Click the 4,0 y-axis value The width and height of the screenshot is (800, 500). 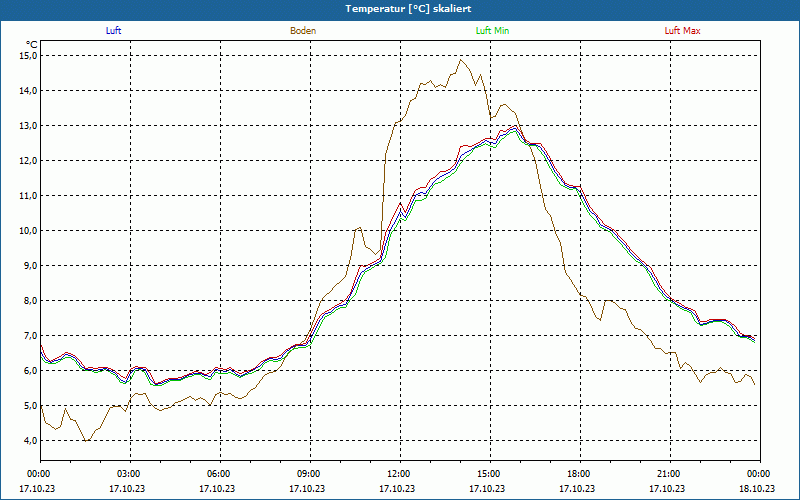(30, 441)
